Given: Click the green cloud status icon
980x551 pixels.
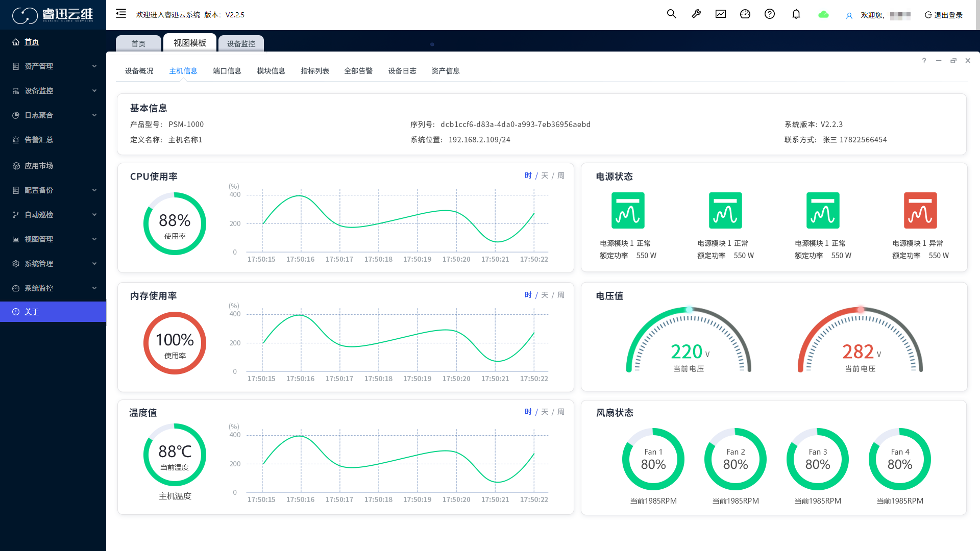Looking at the screenshot, I should click(x=823, y=15).
